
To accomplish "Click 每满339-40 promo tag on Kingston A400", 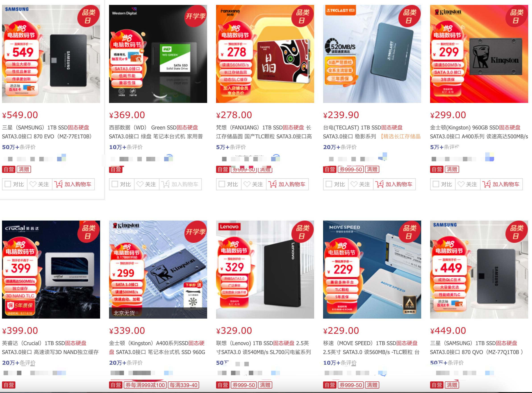I will 184,385.
